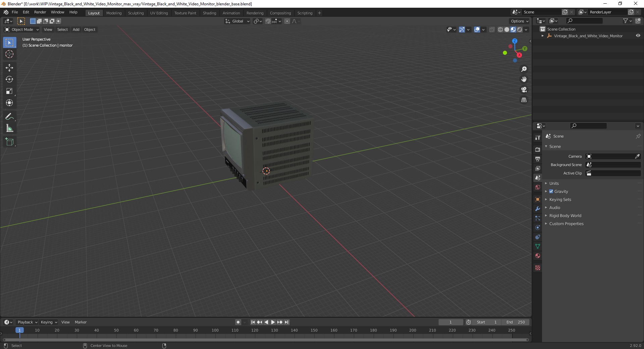The width and height of the screenshot is (644, 349).
Task: Switch to Modeling workspace tab
Action: [x=114, y=13]
